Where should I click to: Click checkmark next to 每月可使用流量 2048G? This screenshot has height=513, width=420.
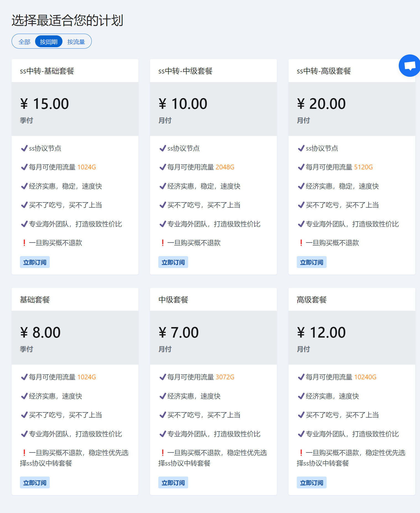click(x=163, y=167)
